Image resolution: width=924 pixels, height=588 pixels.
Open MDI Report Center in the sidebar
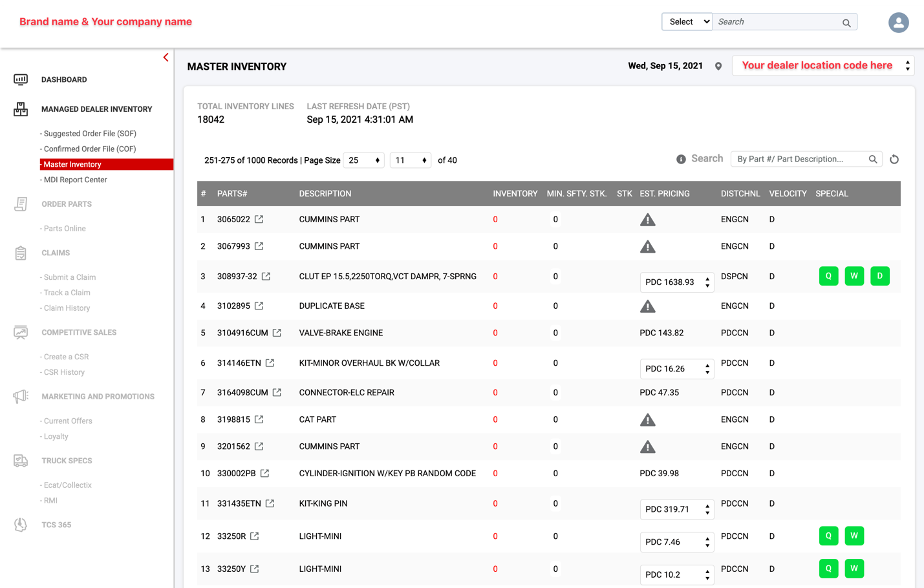pyautogui.click(x=74, y=180)
